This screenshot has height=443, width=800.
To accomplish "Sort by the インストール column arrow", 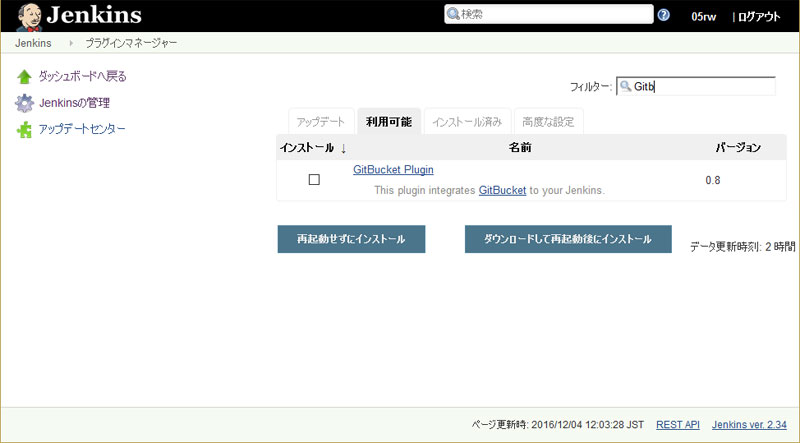I will 343,148.
